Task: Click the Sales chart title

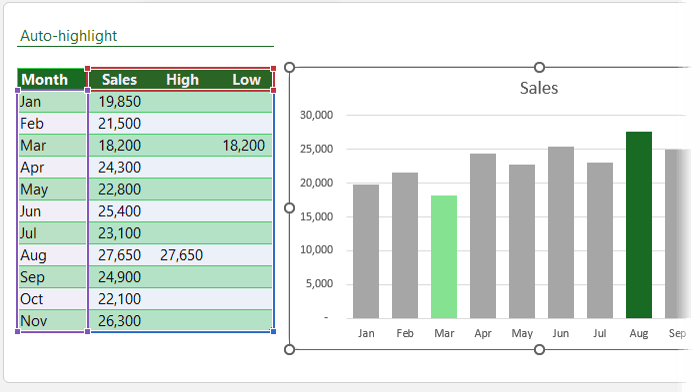Action: pos(539,88)
